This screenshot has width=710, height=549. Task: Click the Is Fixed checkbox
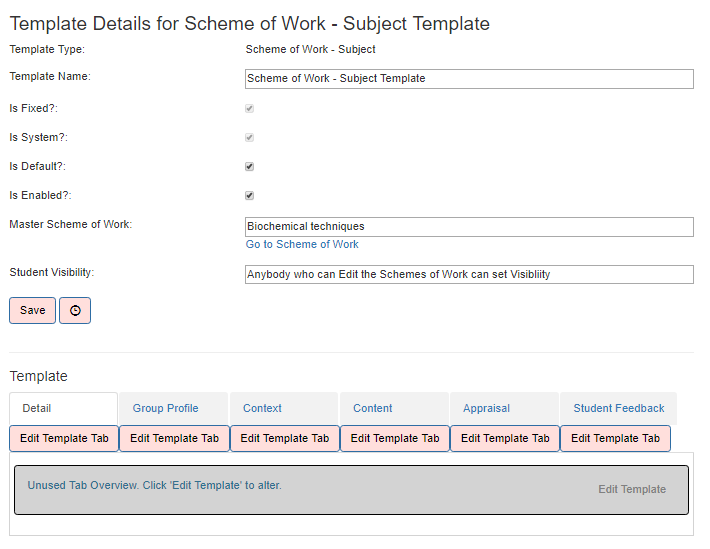(x=249, y=109)
